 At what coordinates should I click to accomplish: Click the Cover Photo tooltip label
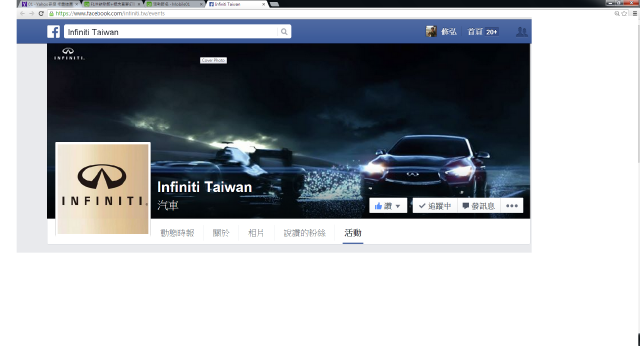213,60
